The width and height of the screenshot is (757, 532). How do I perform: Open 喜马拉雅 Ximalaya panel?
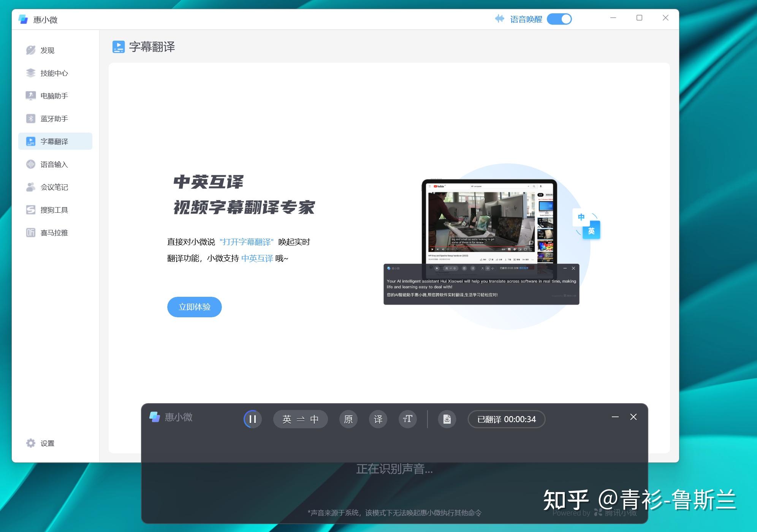point(54,233)
